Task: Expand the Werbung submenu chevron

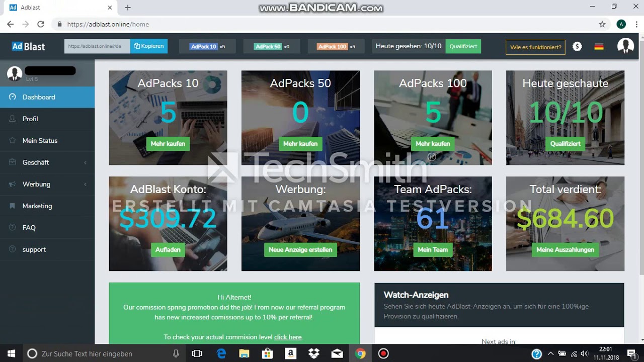Action: coord(85,184)
